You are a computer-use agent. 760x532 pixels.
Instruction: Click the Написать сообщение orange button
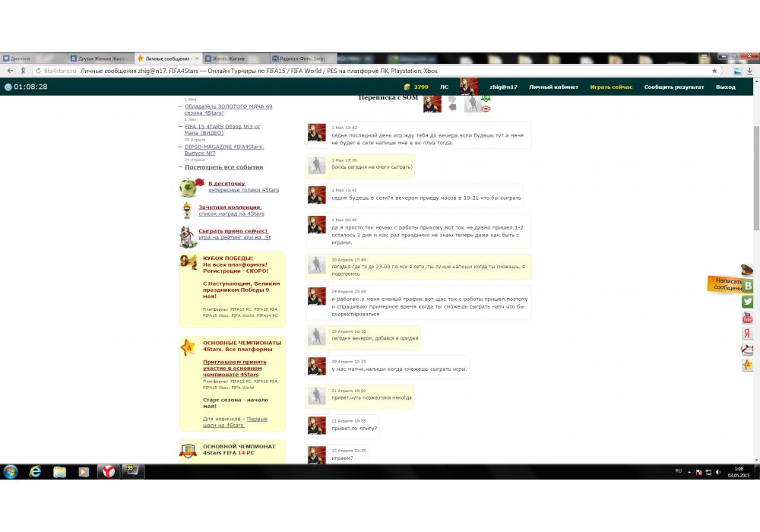pos(727,284)
